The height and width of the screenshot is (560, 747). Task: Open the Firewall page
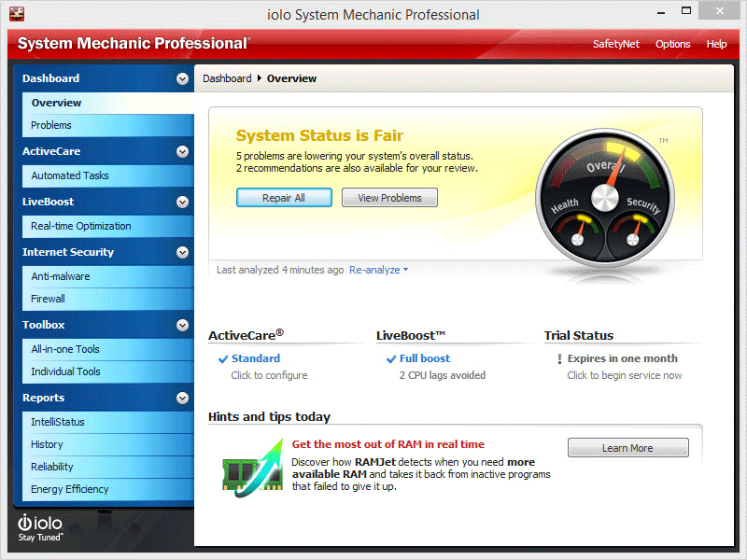(x=108, y=299)
